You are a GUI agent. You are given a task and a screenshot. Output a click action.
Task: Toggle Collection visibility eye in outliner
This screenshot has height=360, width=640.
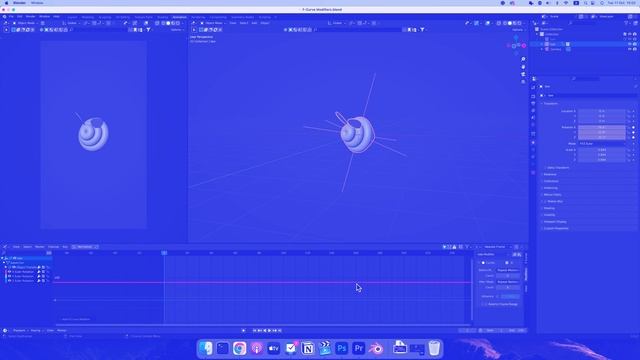point(629,34)
